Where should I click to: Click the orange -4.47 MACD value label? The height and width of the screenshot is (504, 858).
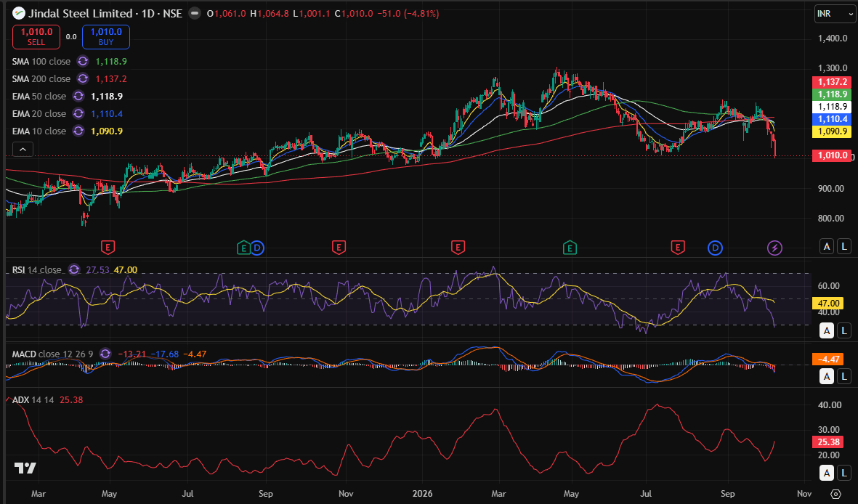pyautogui.click(x=828, y=359)
